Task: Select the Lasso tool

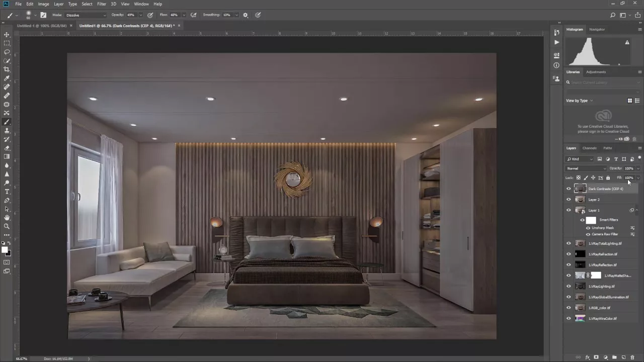Action: coord(7,52)
